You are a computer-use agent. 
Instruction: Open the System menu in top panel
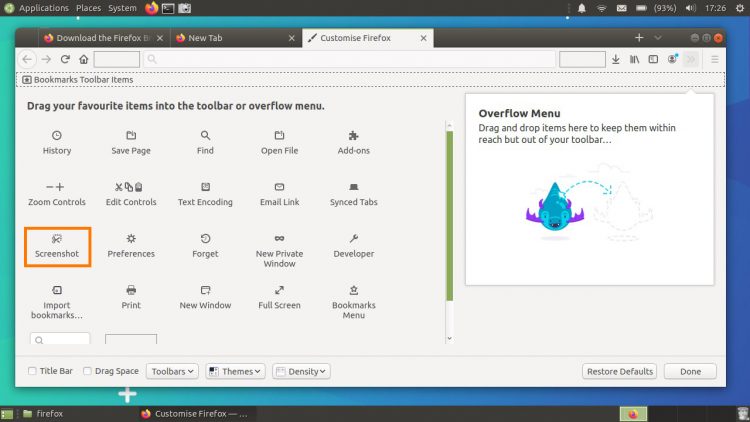(x=122, y=8)
